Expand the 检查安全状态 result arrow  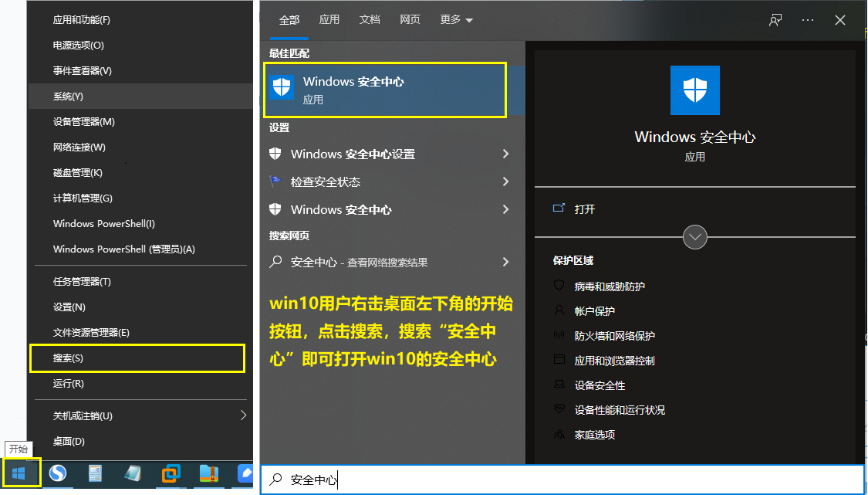[505, 181]
